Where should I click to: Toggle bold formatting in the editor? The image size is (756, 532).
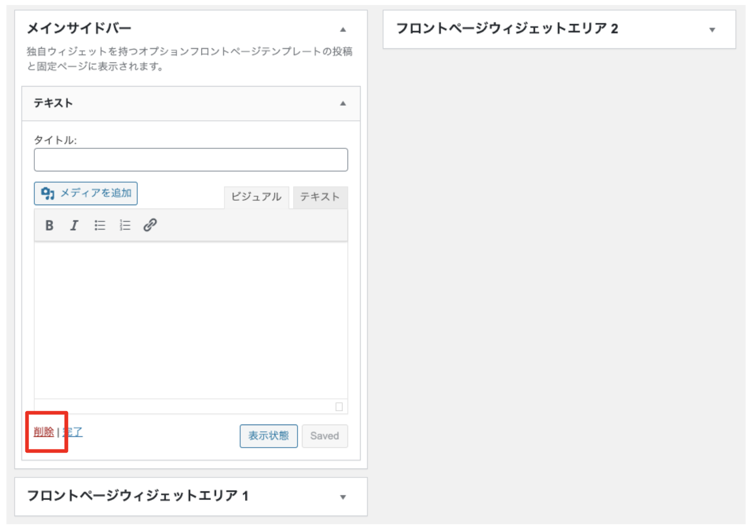(x=49, y=226)
